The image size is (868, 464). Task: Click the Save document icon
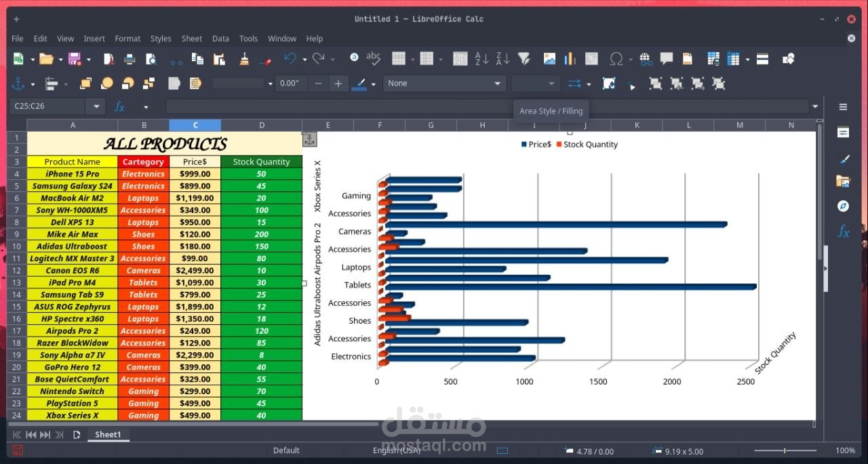tap(75, 59)
